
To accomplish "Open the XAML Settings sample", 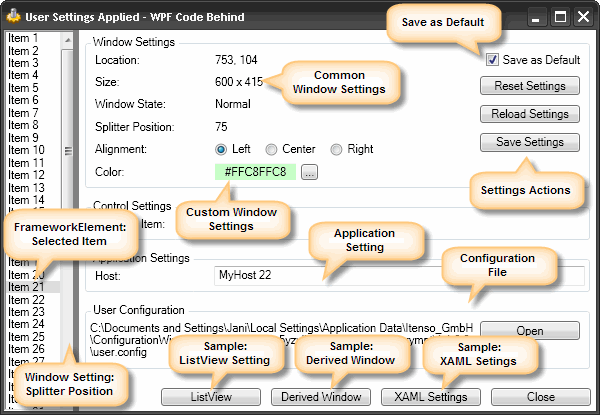I will click(x=430, y=397).
